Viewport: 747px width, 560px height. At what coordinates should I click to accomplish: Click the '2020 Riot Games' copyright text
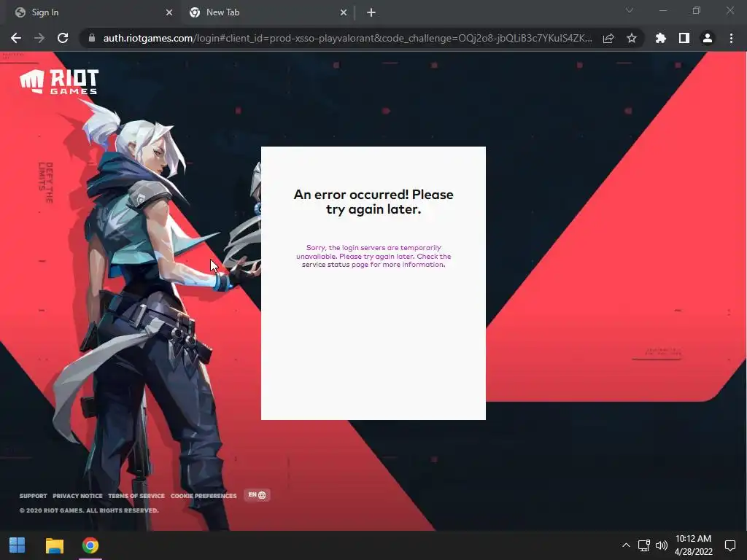point(89,510)
